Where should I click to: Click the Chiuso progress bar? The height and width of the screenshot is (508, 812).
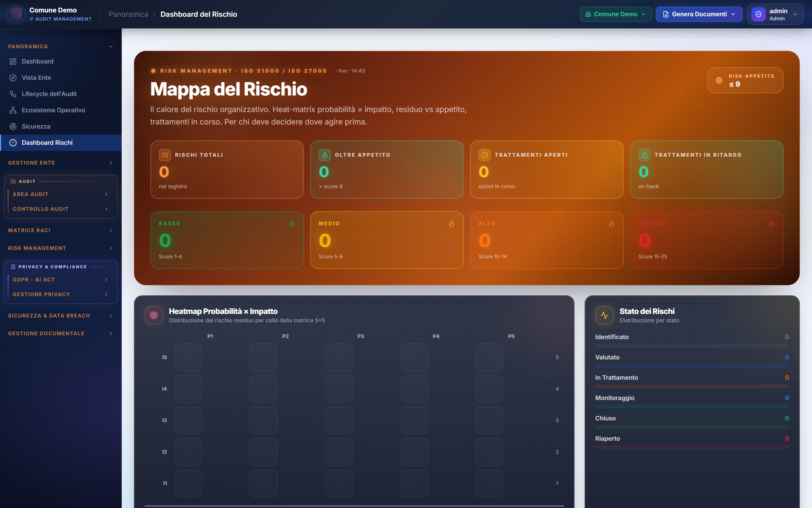(x=692, y=427)
